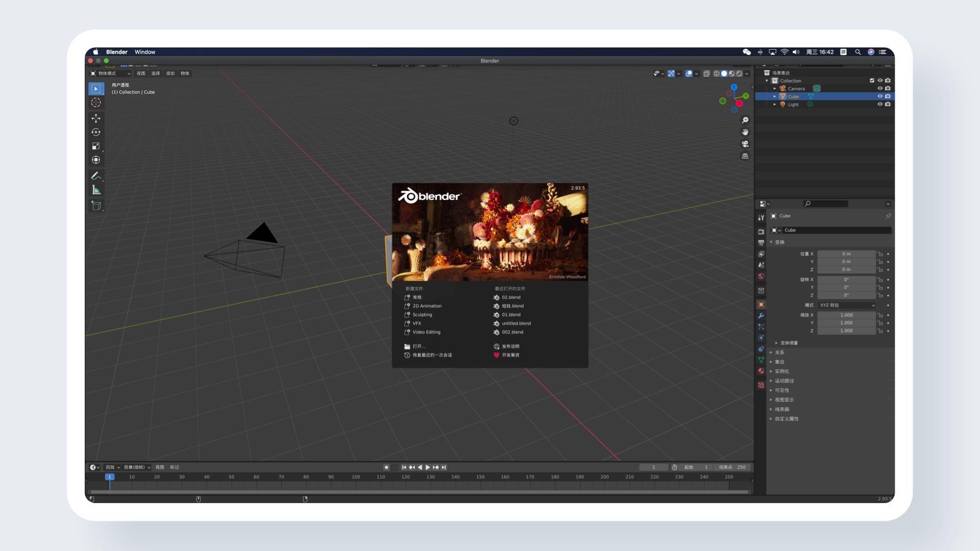Click the play animation button
The image size is (980, 551).
428,467
